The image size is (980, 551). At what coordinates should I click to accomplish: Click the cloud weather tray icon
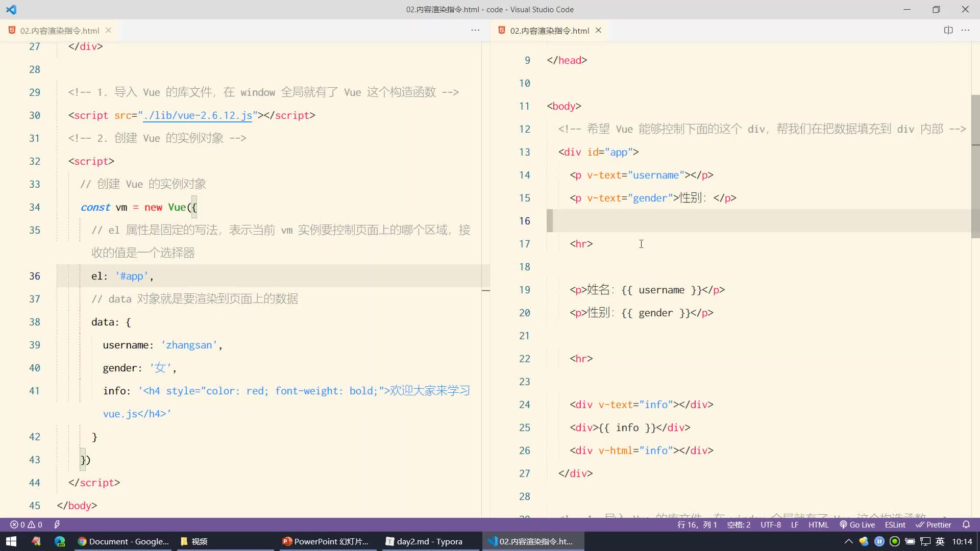pos(864,541)
